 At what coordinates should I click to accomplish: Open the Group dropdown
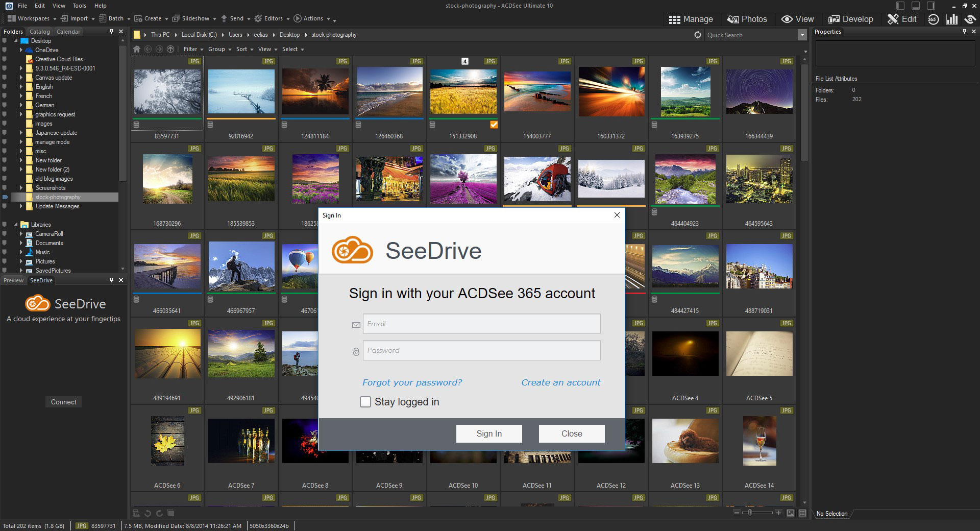pyautogui.click(x=219, y=49)
